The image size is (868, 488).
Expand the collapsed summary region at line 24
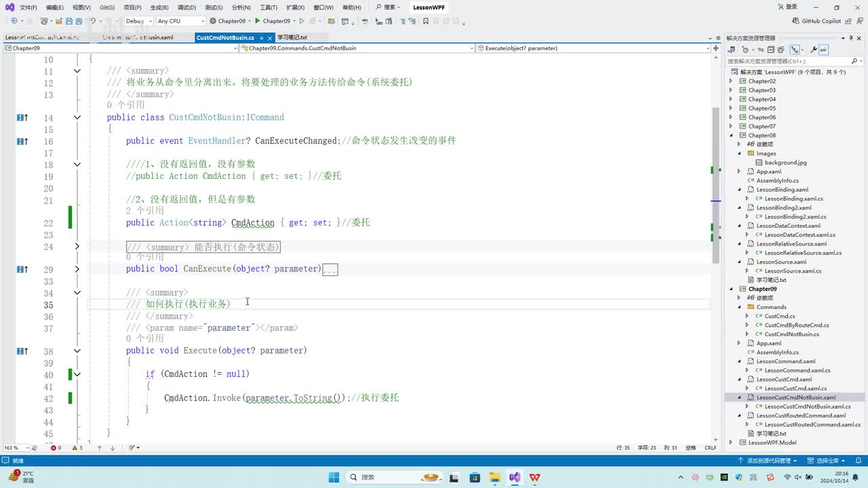[x=77, y=247]
